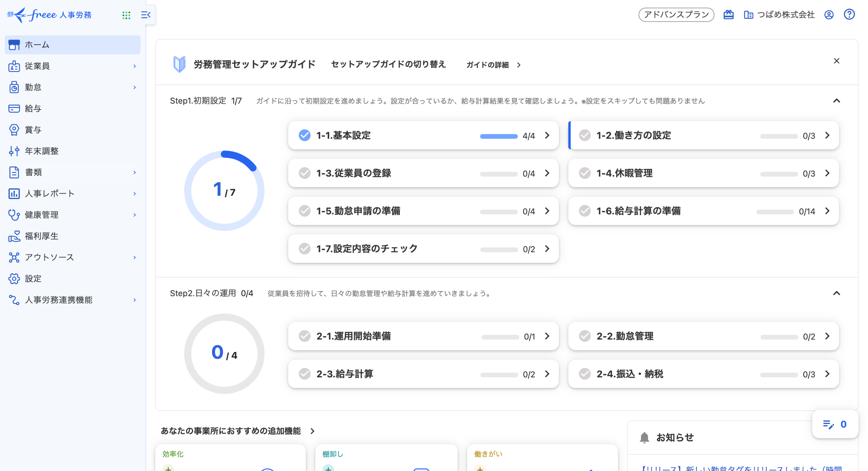This screenshot has width=868, height=471.
Task: Open the freee apps grid launcher
Action: [126, 15]
